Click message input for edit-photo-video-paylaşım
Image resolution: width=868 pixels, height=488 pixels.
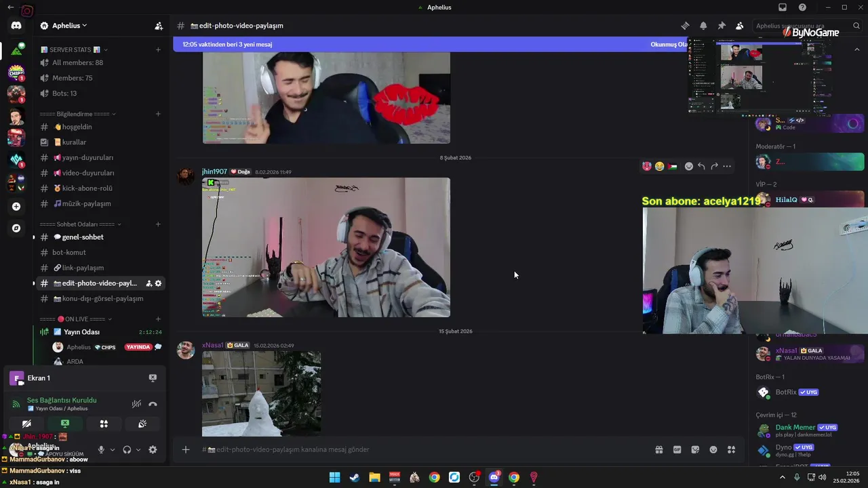[420, 449]
